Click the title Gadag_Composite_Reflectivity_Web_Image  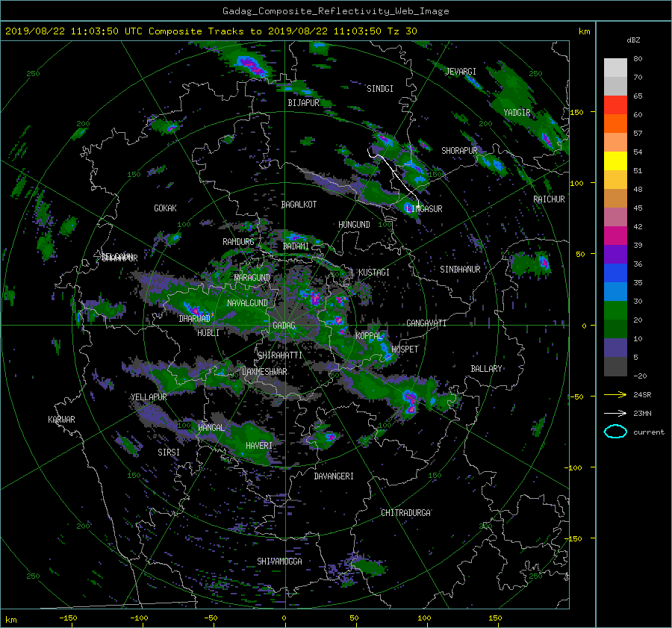pos(335,11)
